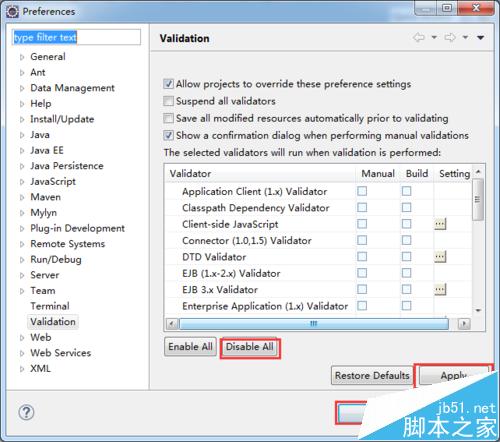Open settings for EJB 3.x Validator

(440, 289)
